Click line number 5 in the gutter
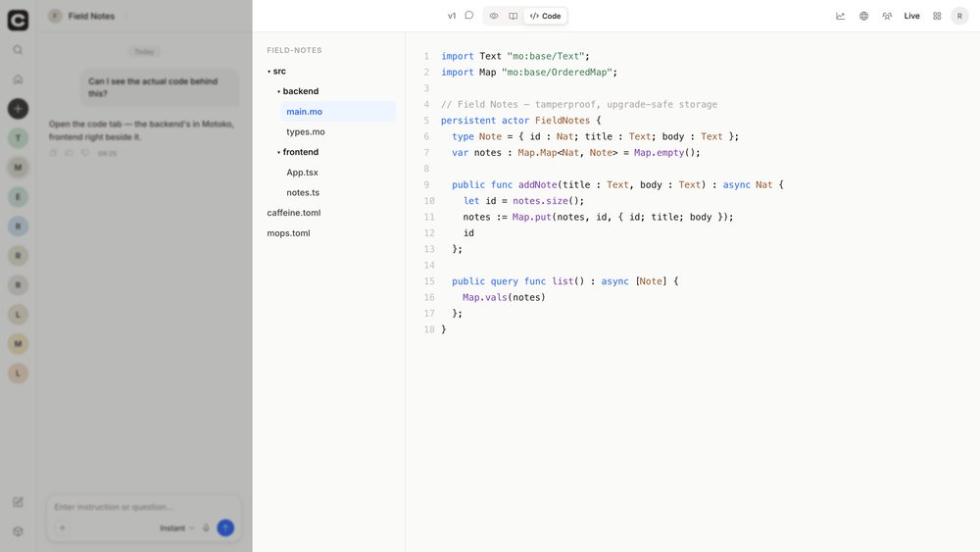The image size is (980, 552). pos(426,120)
